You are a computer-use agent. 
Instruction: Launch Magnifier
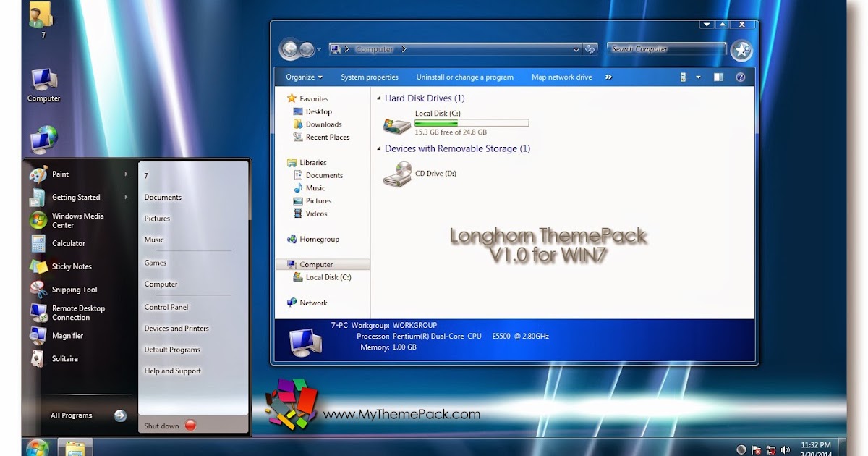[x=67, y=336]
